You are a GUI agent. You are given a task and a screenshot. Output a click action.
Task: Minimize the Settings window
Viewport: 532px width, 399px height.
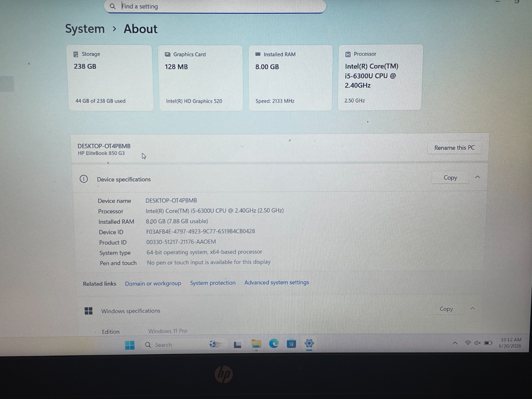click(497, 2)
